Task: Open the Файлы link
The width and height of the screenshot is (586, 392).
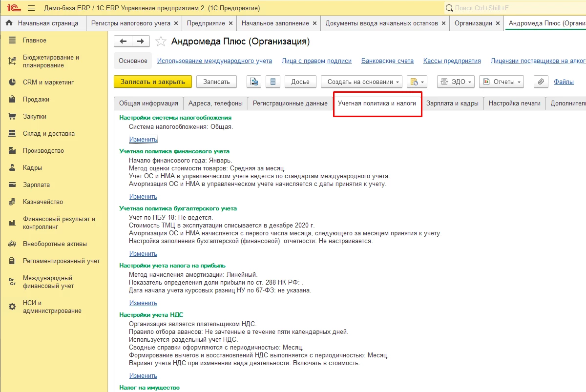Action: coord(564,82)
